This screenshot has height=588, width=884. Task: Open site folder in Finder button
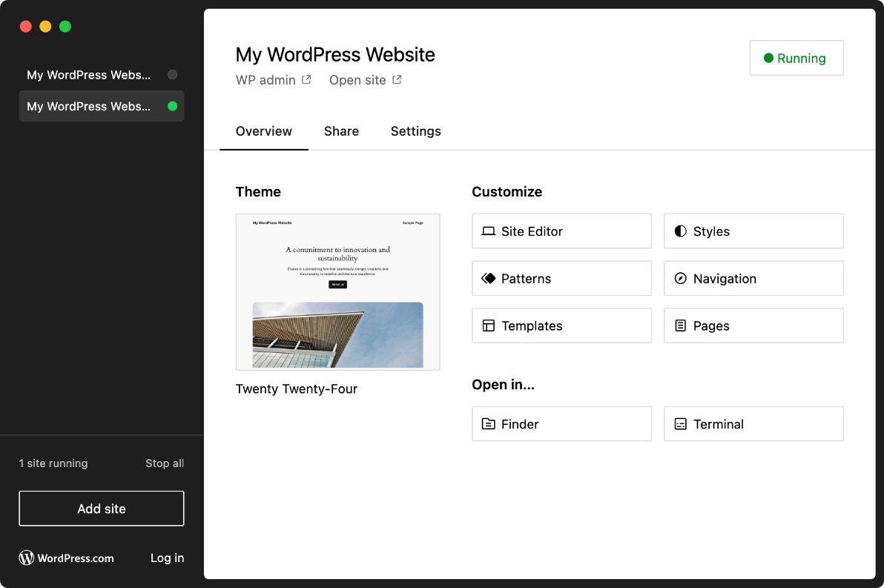tap(561, 424)
